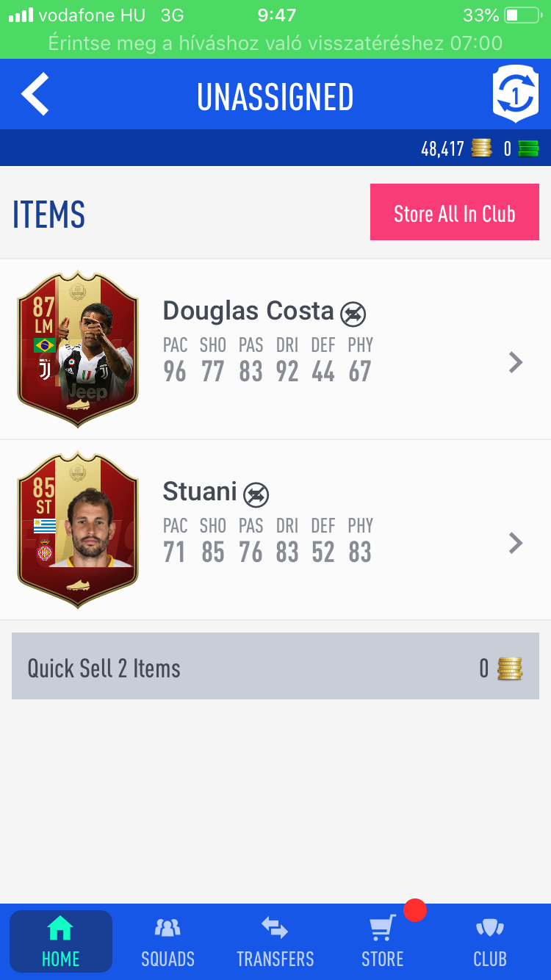Tap the green return-to-call status banner
This screenshot has width=551, height=980.
click(x=275, y=43)
